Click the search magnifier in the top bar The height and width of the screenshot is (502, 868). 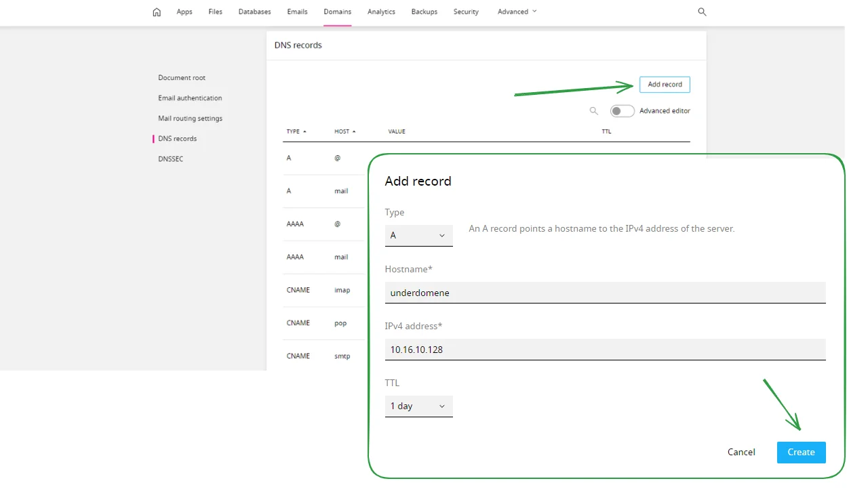pyautogui.click(x=702, y=12)
